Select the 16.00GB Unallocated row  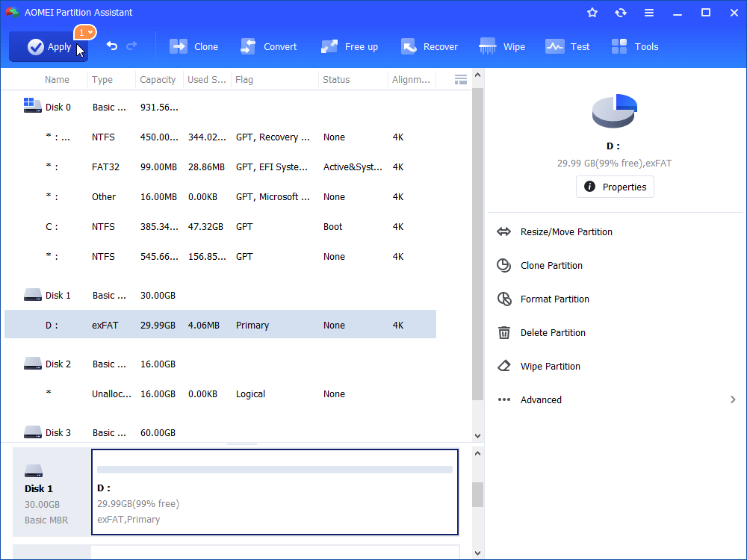[220, 393]
